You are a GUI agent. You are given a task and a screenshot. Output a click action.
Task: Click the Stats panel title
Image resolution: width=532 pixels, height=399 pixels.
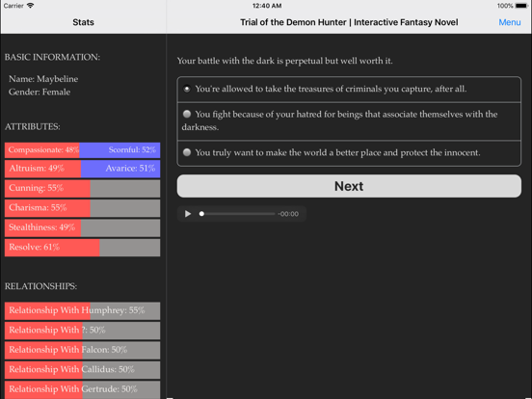point(83,22)
